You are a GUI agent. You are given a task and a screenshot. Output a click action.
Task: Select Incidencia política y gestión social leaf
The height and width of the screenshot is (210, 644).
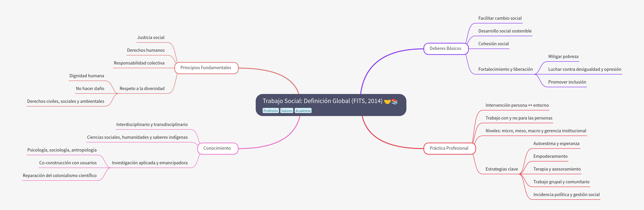tap(566, 194)
